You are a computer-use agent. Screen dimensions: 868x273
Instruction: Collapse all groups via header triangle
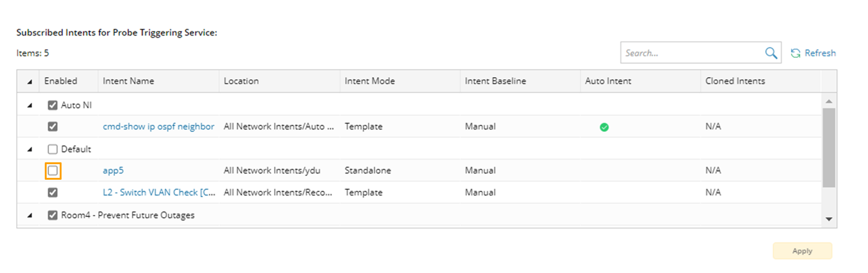pyautogui.click(x=30, y=81)
